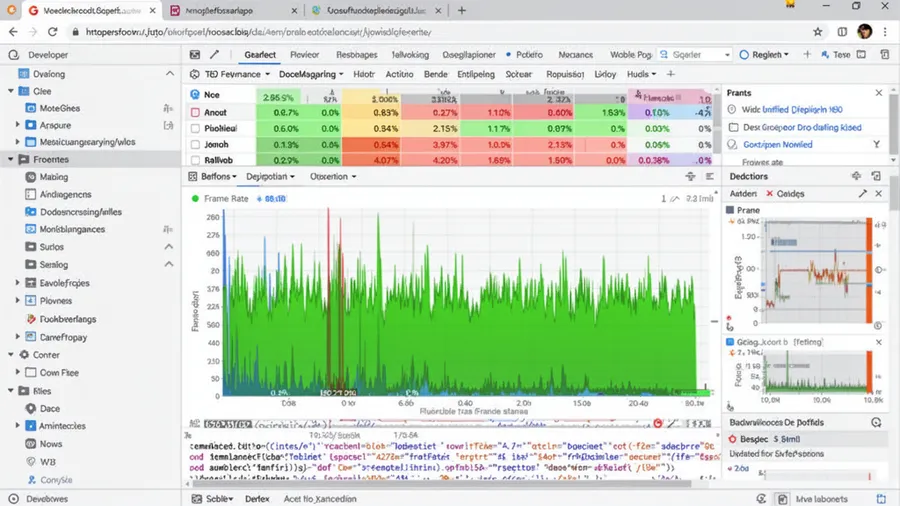The width and height of the screenshot is (900, 506).
Task: Switch to the Resbbapes tab
Action: [356, 55]
